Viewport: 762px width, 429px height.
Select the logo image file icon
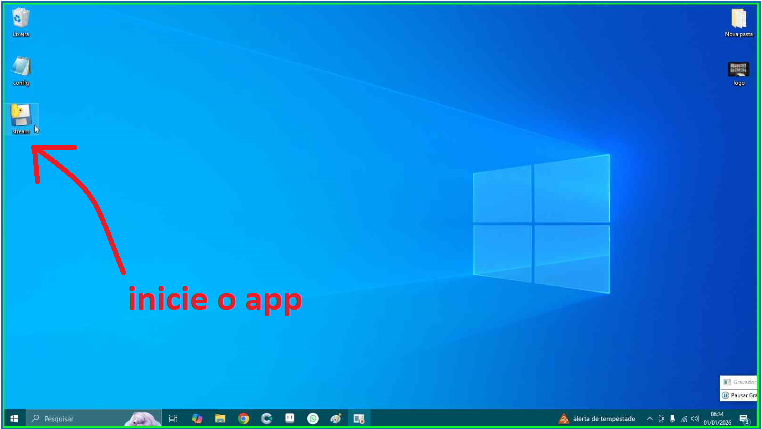[739, 73]
